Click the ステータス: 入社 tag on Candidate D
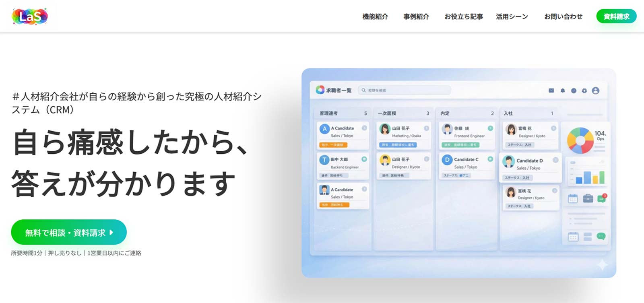Screen dimensions: 644x303 tap(518, 177)
